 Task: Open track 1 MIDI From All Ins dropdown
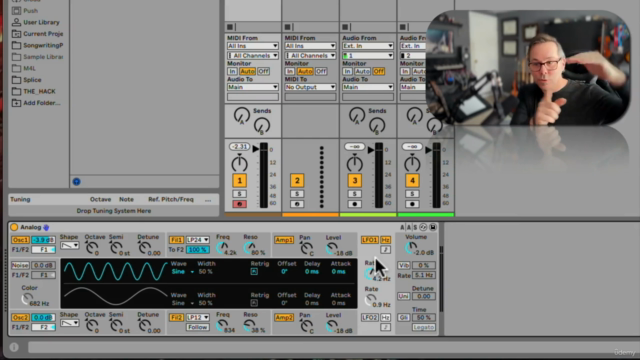[x=253, y=46]
